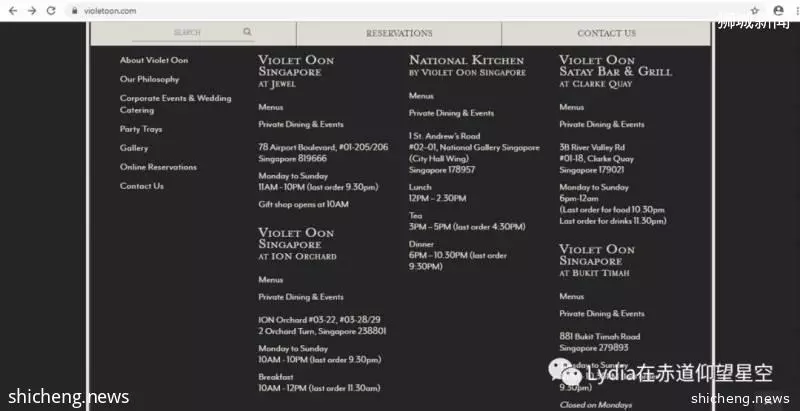Select Breakfast hours 10AM - 12PM text

319,388
